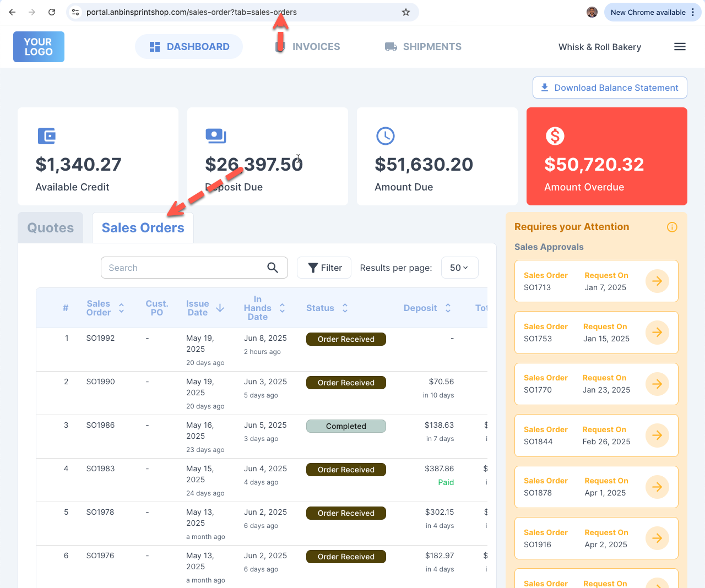Image resolution: width=705 pixels, height=588 pixels.
Task: Bookmark page with the star icon
Action: coord(406,12)
